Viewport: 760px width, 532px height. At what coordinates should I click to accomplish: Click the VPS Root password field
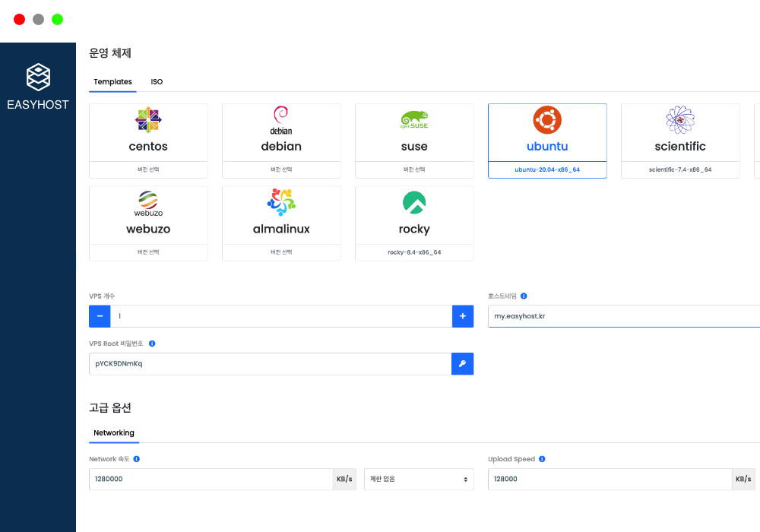(x=270, y=363)
